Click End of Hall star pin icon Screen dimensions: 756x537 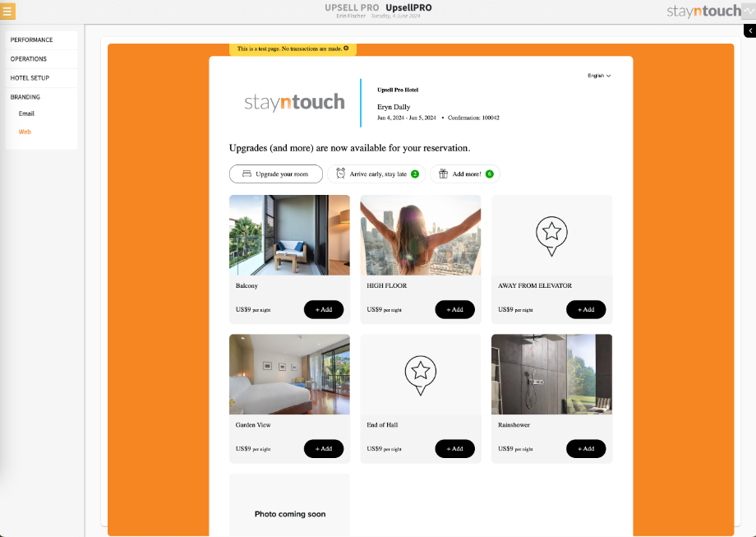[x=421, y=375]
